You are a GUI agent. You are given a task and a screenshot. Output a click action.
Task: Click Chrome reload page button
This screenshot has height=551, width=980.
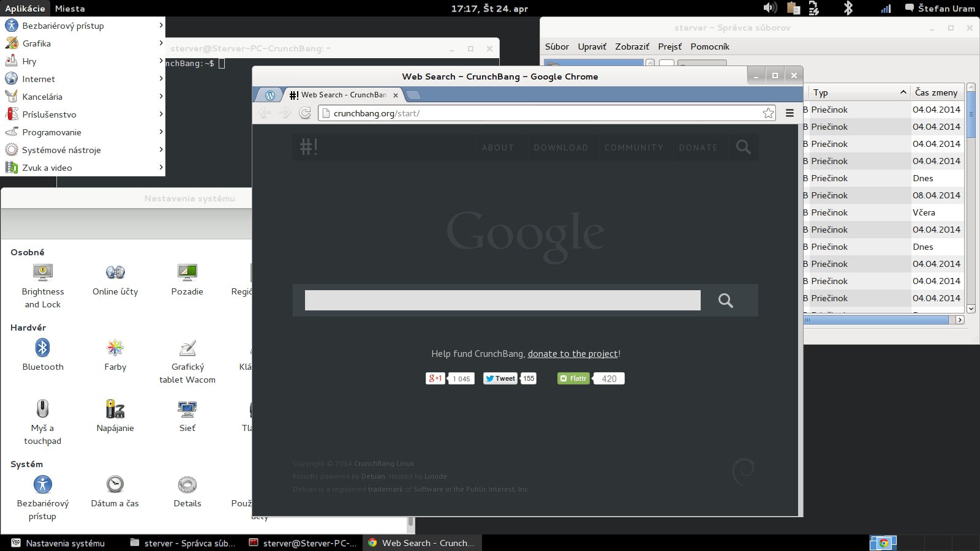pos(304,113)
